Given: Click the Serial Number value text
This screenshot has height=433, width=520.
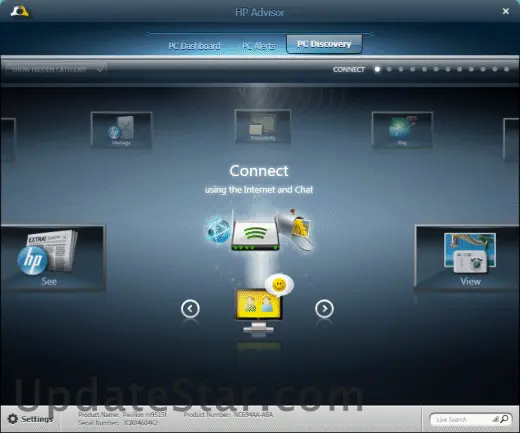Looking at the screenshot, I should (140, 423).
